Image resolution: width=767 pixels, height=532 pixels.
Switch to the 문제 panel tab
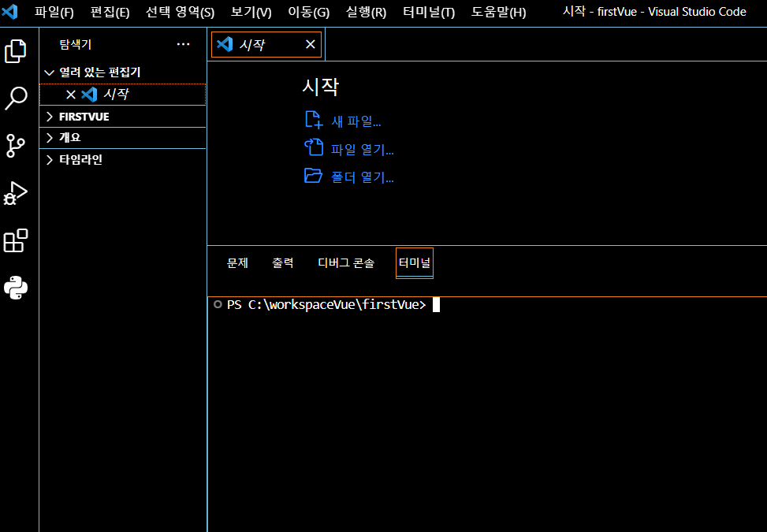click(x=238, y=263)
